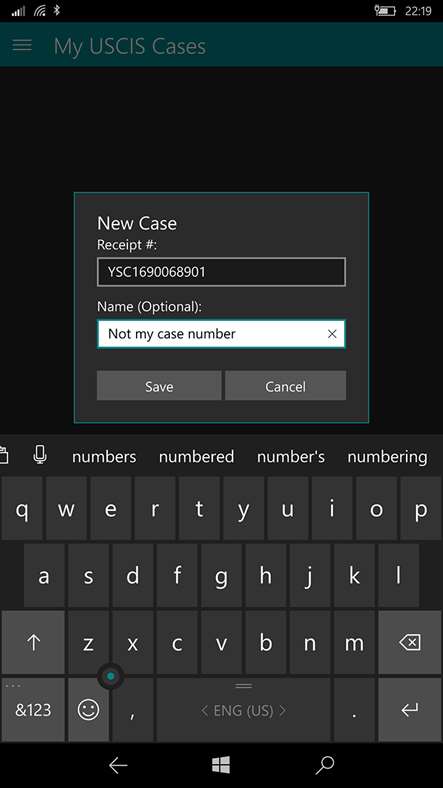Choose the "numbering" word suggestion
Screen dimensions: 443x788
tap(387, 456)
